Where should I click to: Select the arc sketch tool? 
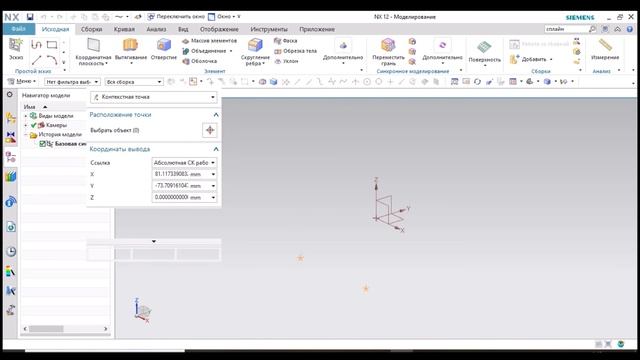pyautogui.click(x=52, y=60)
